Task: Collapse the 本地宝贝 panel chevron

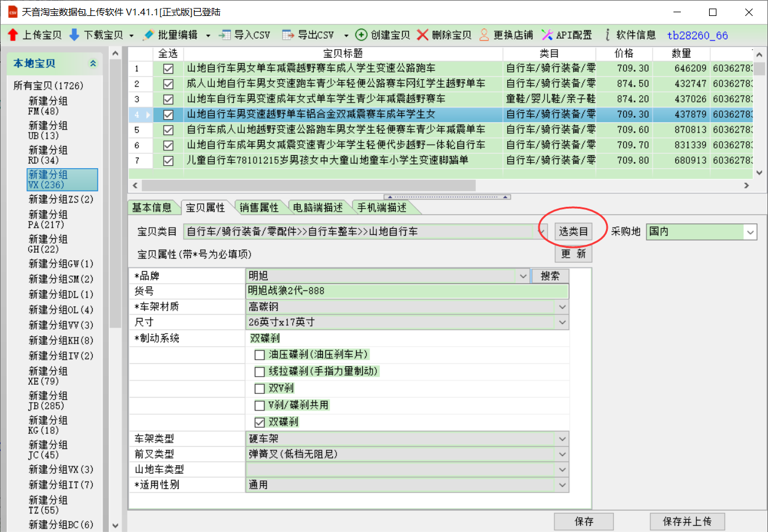Action: coord(93,64)
